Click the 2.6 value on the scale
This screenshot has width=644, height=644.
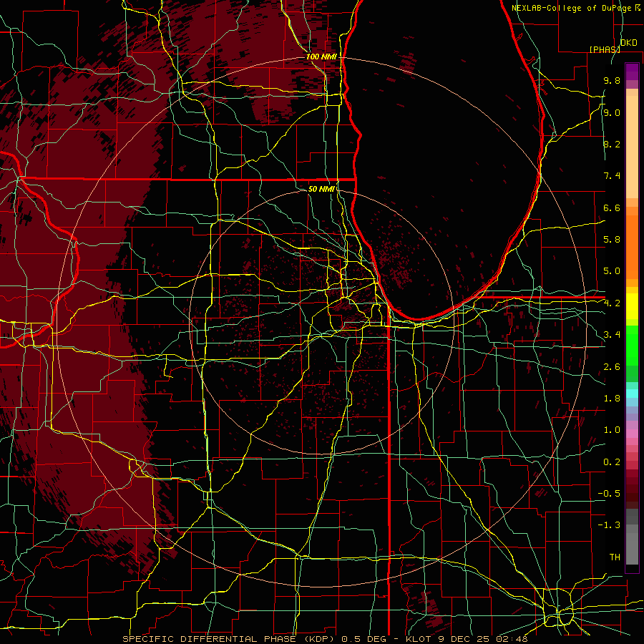click(x=612, y=366)
